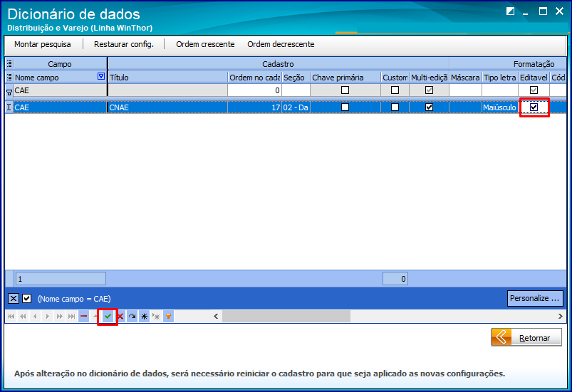
Task: Click horizontal scrollbar right arrow
Action: click(561, 316)
